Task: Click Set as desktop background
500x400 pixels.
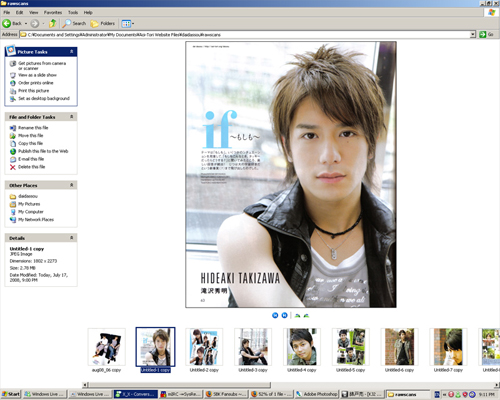Action: tap(44, 98)
